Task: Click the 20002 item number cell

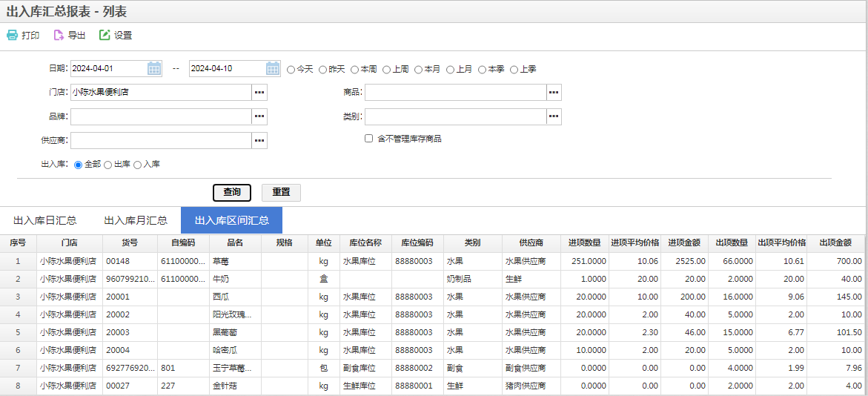Action: (x=130, y=314)
